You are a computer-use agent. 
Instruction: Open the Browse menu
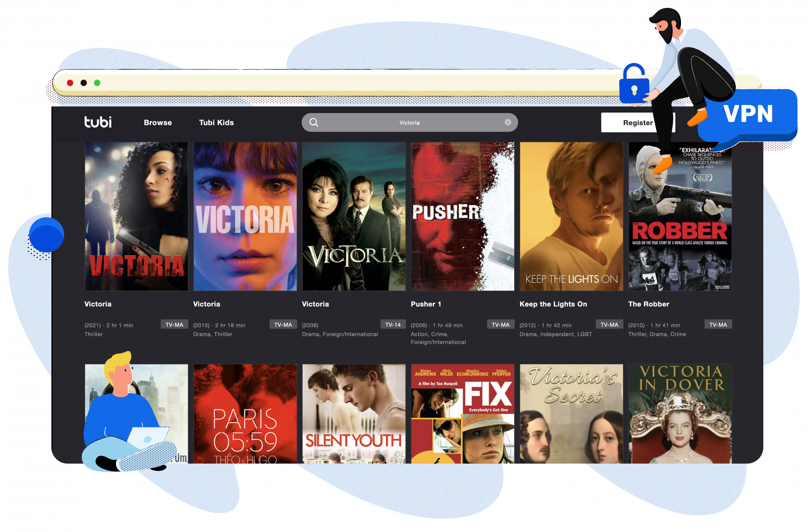(158, 122)
